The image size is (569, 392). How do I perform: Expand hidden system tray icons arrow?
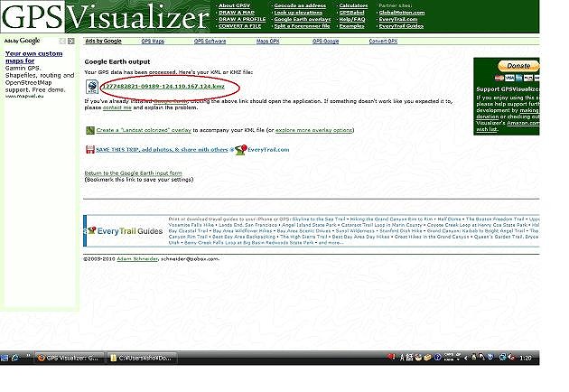point(466,359)
